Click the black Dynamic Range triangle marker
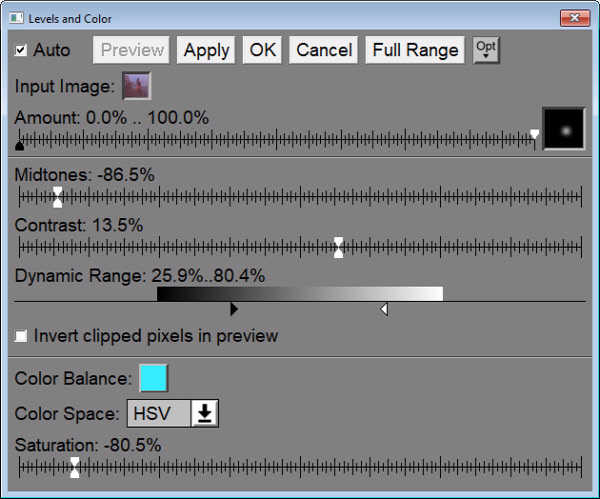Viewport: 600px width, 499px height. (233, 310)
